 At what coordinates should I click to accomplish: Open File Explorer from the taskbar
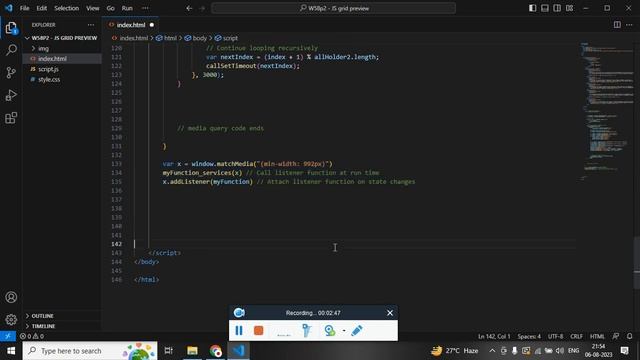tap(192, 351)
